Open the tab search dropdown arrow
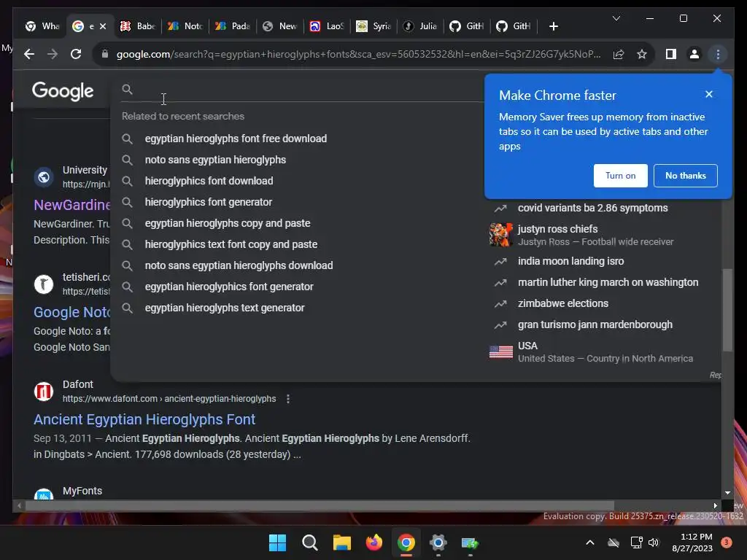This screenshot has height=560, width=747. pyautogui.click(x=616, y=18)
